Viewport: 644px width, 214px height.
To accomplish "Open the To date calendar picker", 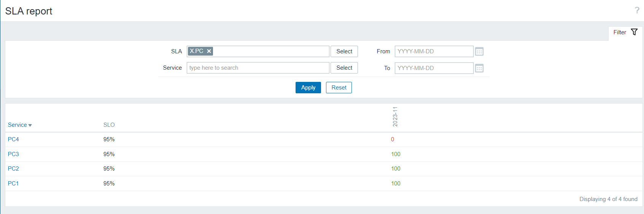I will 479,68.
